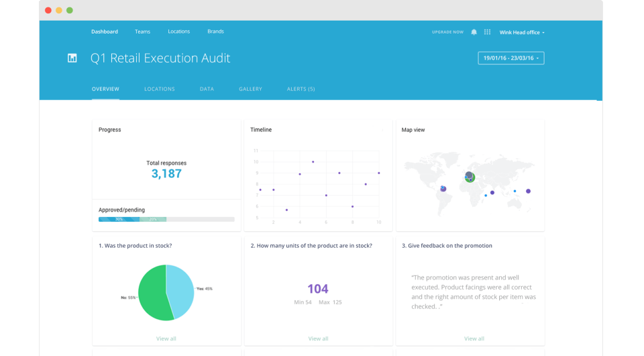Click the Min 54 label
Screen dimensions: 644x356
(303, 302)
